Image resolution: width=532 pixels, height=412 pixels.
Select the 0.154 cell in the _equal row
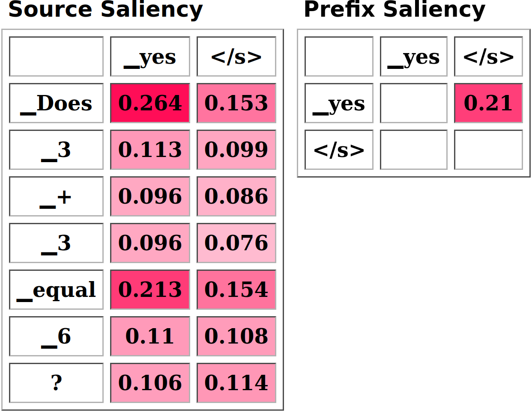(236, 290)
